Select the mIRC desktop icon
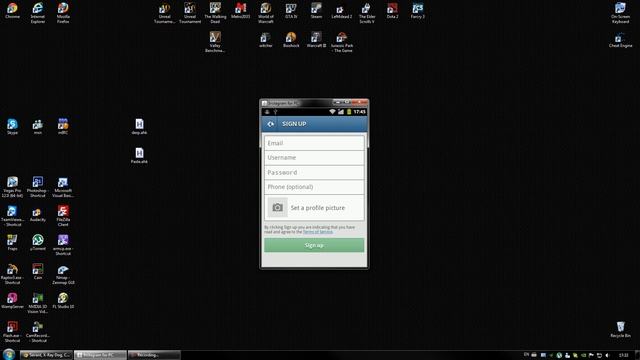Screen dimensions: 640x360 coord(63,126)
